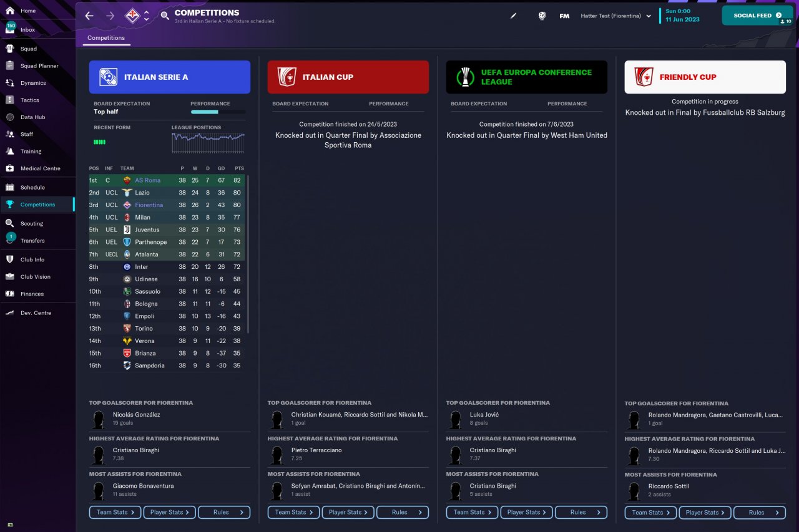The width and height of the screenshot is (799, 532).
Task: Click the date Sun 11 Jun 2023
Action: click(683, 16)
